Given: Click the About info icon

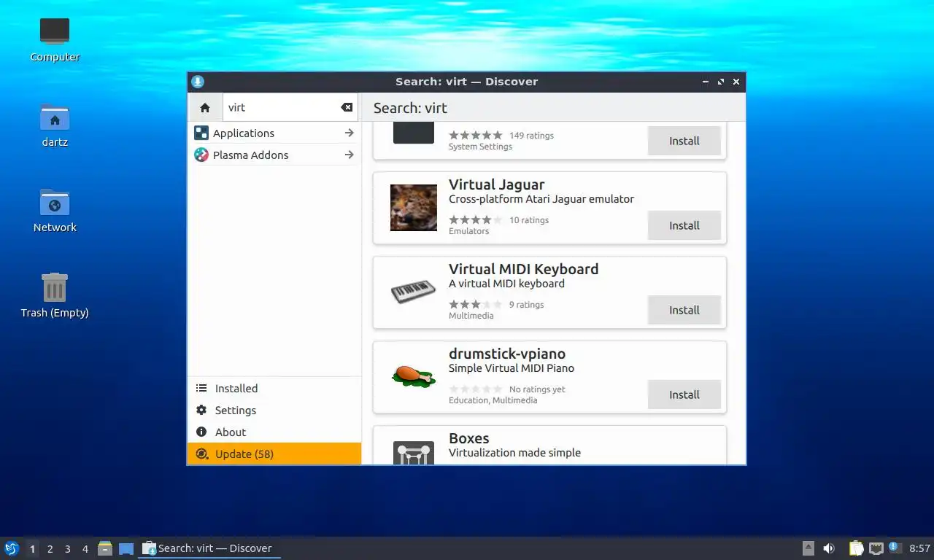Looking at the screenshot, I should point(201,432).
